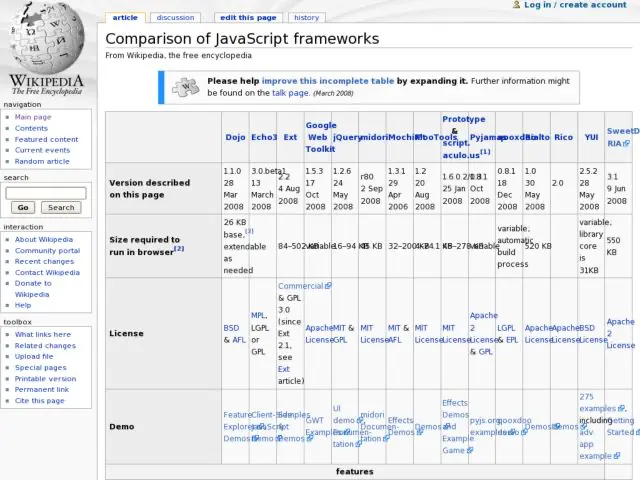
Task: Click the search input field
Action: pos(46,193)
